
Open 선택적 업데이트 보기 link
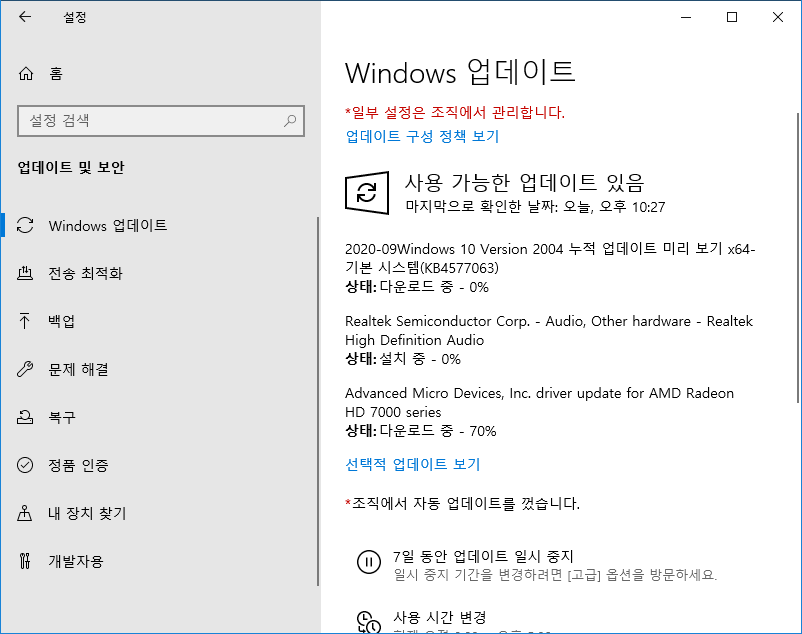(413, 464)
